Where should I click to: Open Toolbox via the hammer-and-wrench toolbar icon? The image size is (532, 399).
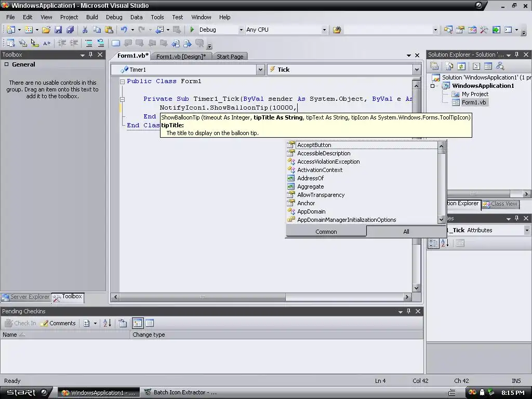(484, 30)
